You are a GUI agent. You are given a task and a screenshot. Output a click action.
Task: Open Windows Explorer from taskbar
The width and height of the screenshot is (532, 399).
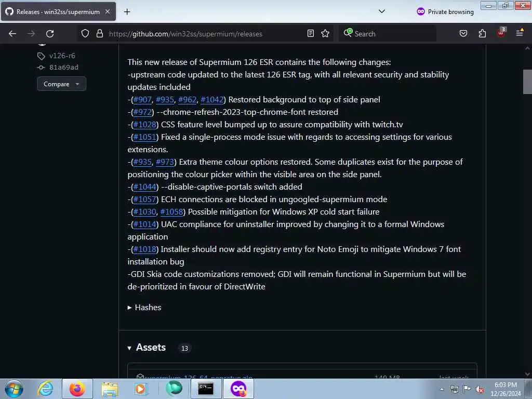[110, 389]
